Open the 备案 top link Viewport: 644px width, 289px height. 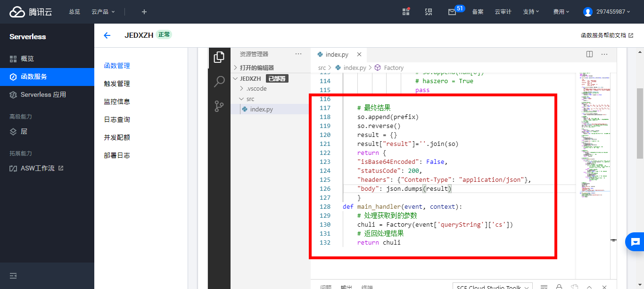pos(478,12)
